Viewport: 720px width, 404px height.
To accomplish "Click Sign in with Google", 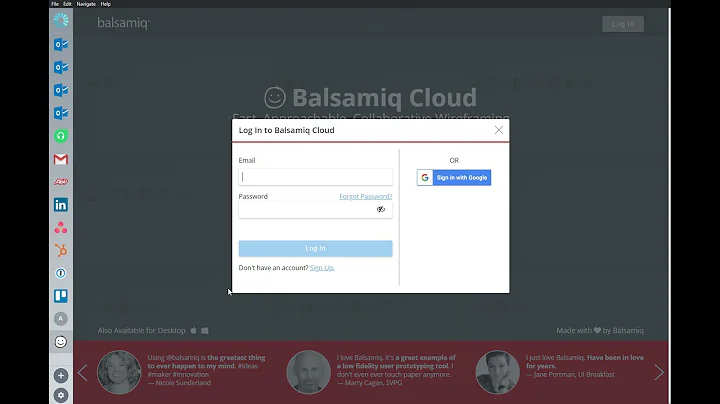I will click(x=454, y=178).
